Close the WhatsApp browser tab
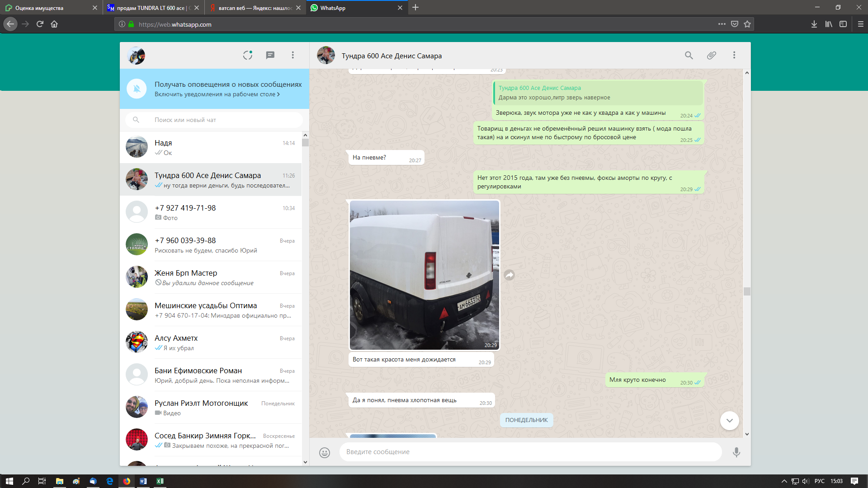868x488 pixels. (x=400, y=8)
